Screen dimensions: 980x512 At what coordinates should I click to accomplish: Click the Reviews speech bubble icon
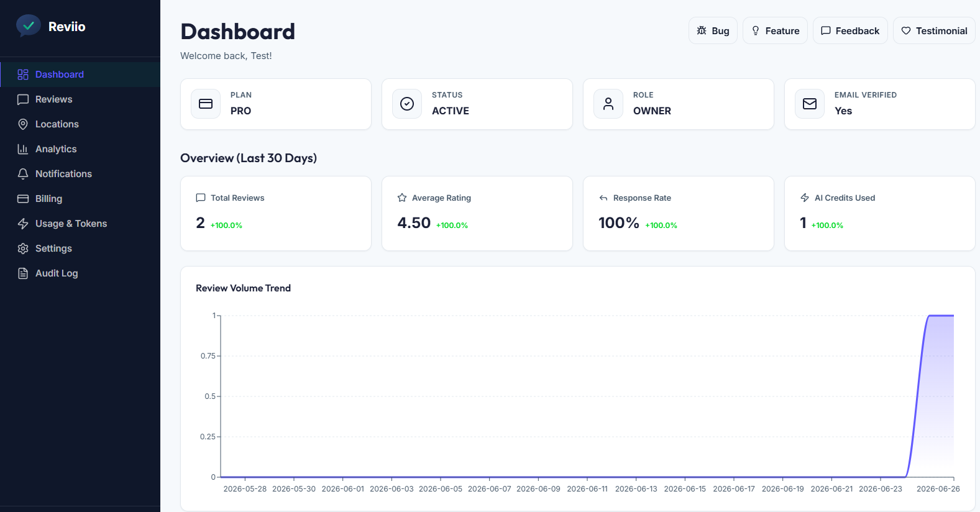[23, 99]
